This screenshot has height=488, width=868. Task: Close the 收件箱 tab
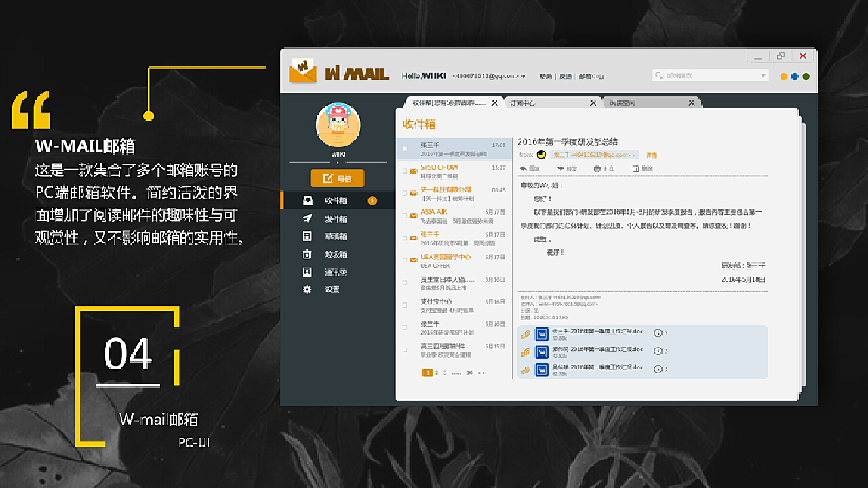495,103
